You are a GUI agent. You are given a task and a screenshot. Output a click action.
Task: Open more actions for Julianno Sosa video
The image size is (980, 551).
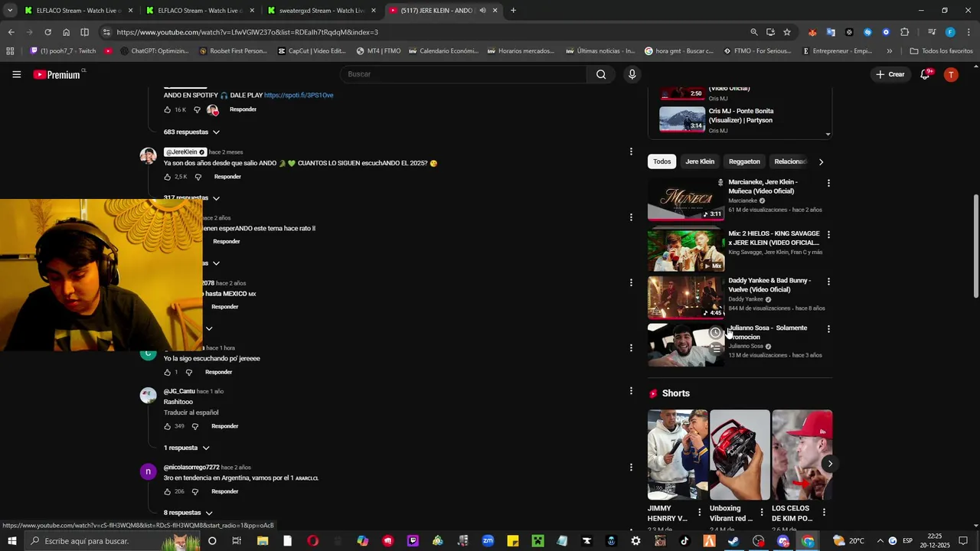(828, 329)
